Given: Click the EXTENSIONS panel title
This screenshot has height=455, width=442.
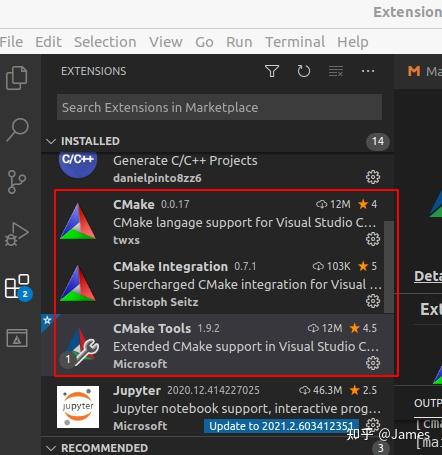Looking at the screenshot, I should click(x=94, y=71).
